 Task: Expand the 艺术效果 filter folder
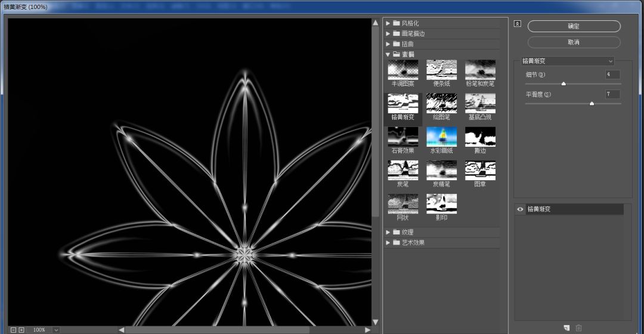[388, 243]
